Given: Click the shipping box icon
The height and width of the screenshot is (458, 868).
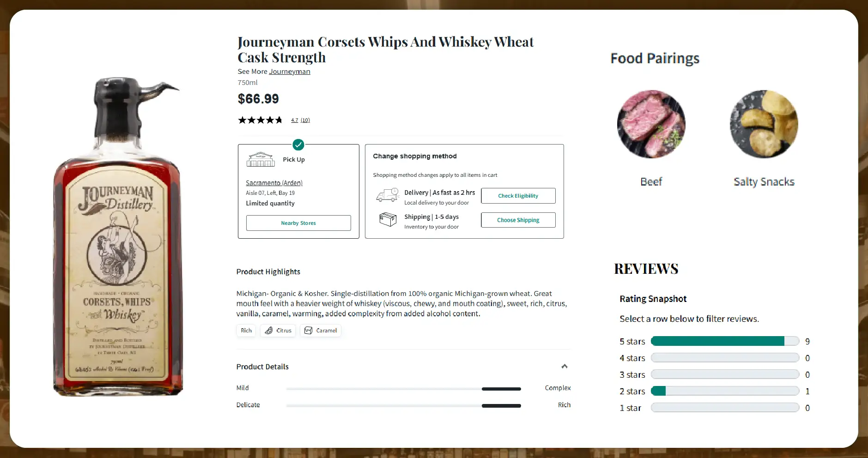Looking at the screenshot, I should pos(388,219).
